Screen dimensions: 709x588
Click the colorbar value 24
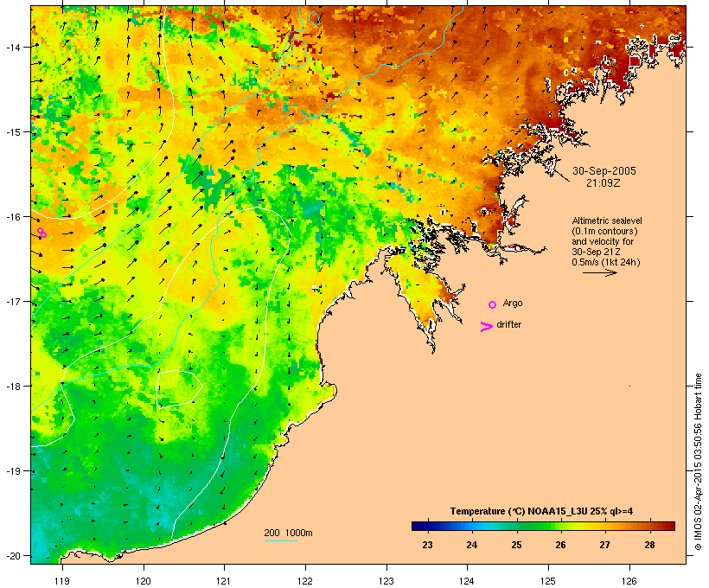(471, 545)
